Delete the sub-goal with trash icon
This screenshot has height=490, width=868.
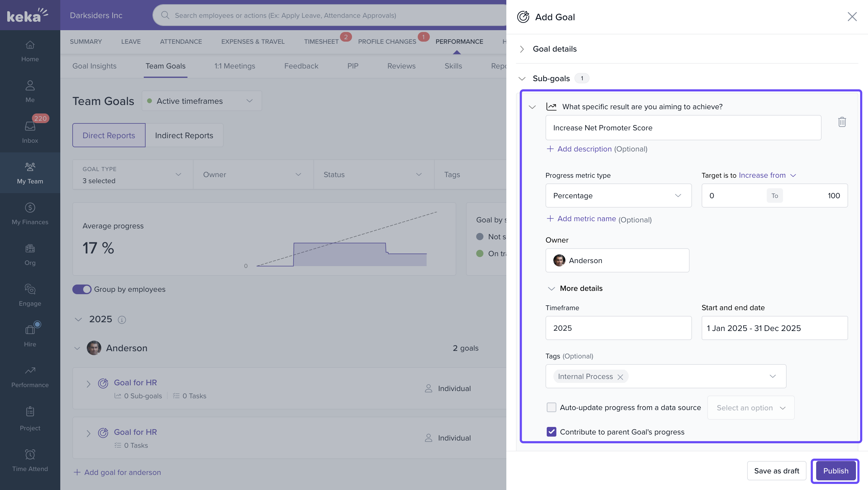[x=842, y=122]
